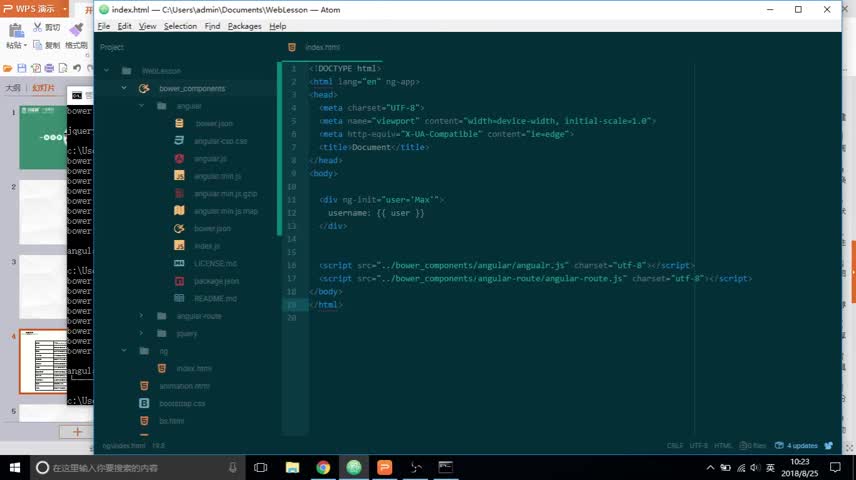Click the JS icon of angular.min.js
Screen dimensions: 856x480
click(x=179, y=176)
